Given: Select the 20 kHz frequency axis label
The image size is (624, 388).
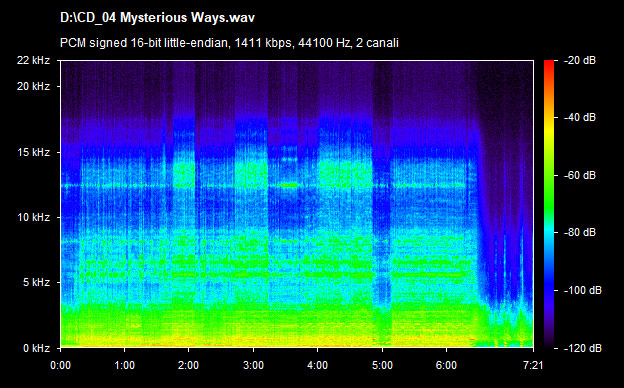Looking at the screenshot, I should pos(33,86).
